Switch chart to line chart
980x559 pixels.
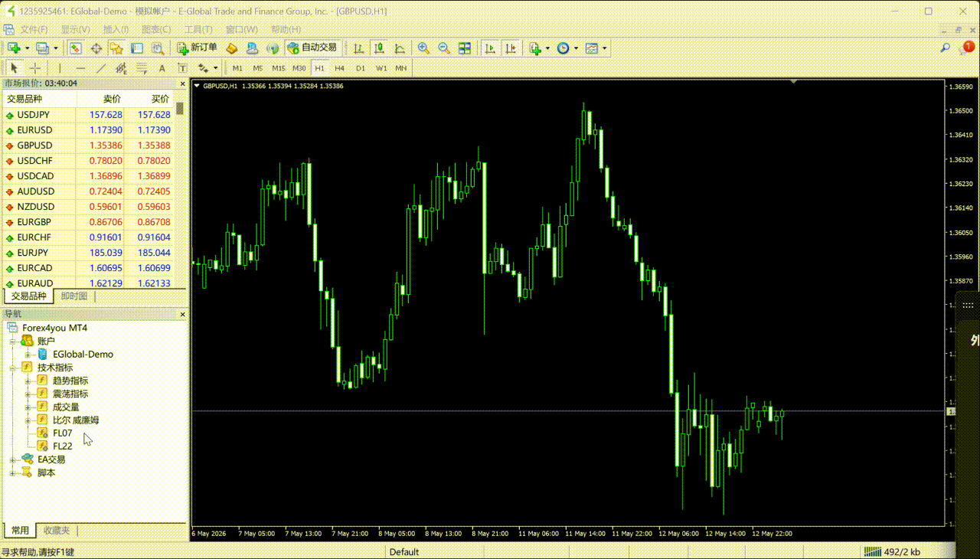[400, 47]
